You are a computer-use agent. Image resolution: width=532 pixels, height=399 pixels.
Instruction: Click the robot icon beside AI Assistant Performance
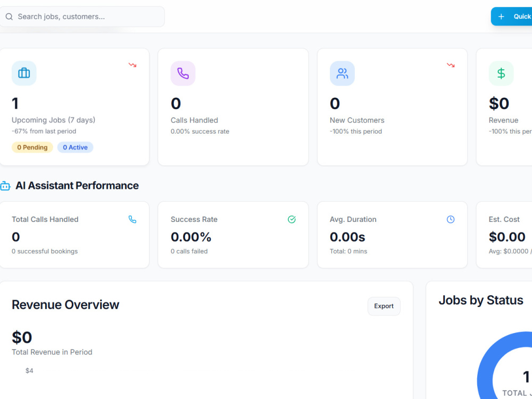tap(5, 186)
